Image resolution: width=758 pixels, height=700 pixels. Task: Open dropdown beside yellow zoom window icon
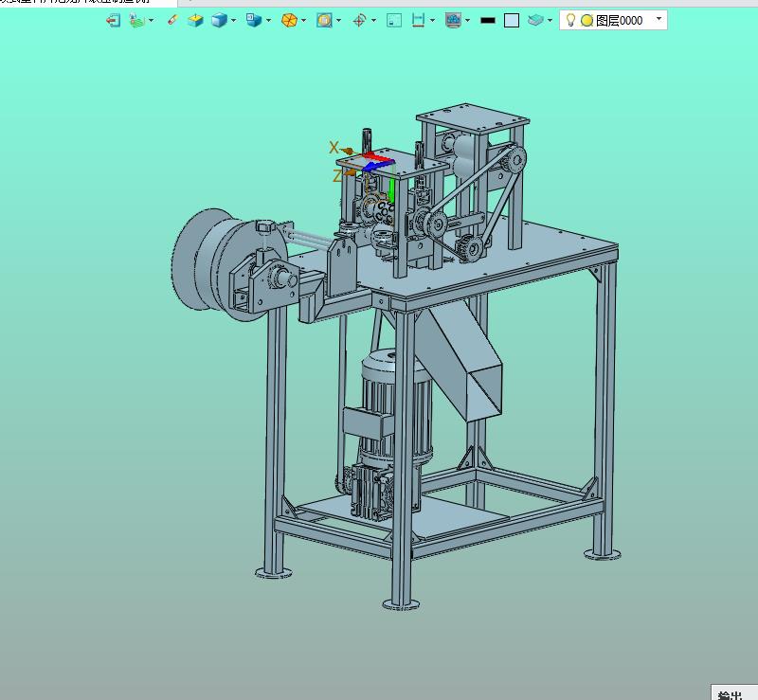tap(338, 20)
